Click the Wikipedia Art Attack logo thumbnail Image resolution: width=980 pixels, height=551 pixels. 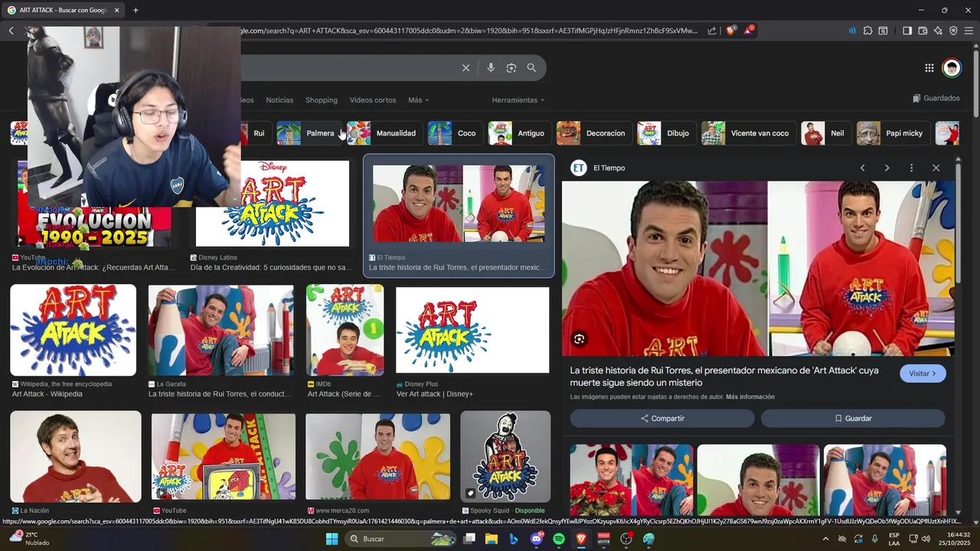73,330
